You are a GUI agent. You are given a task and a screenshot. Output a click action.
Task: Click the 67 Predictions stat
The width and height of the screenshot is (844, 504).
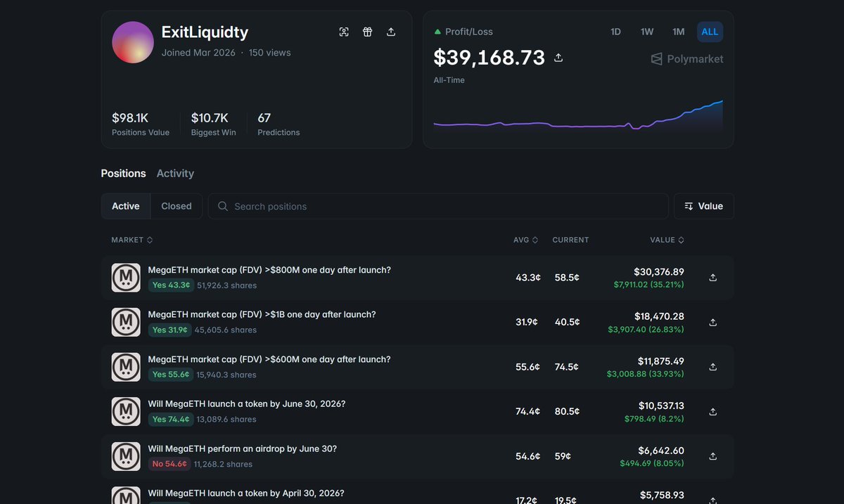tap(279, 124)
